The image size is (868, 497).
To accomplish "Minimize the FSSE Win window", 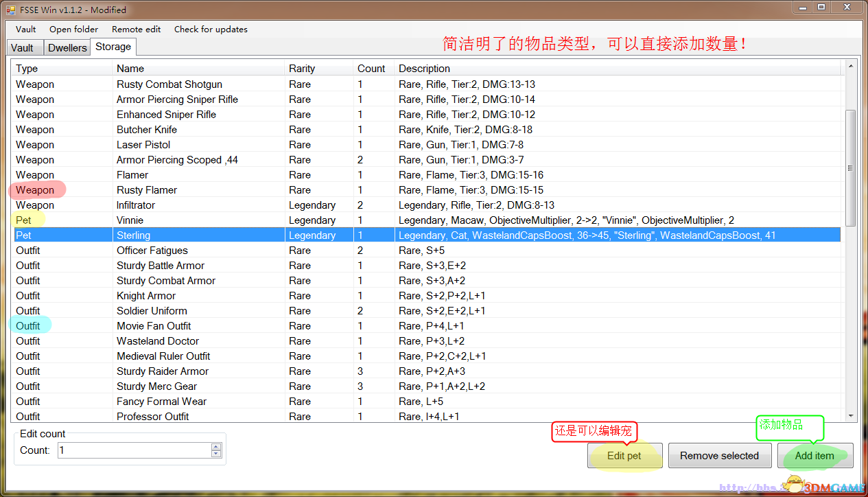I will (x=803, y=7).
